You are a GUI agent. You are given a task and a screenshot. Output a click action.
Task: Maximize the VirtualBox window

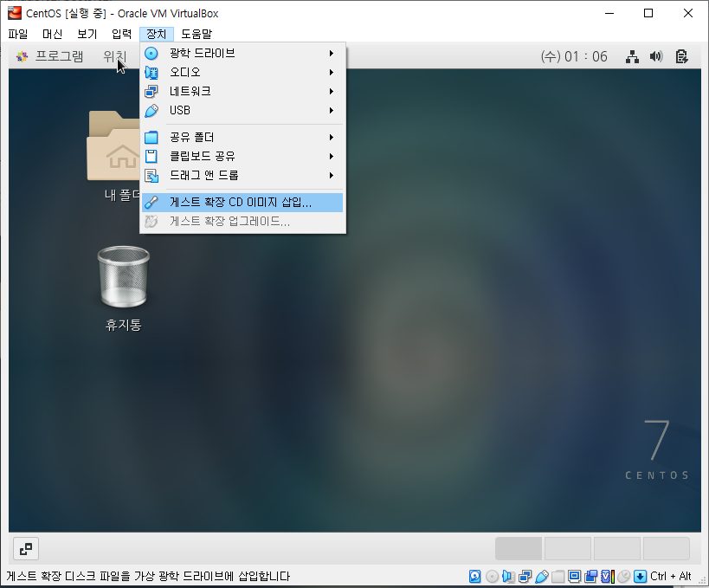[x=648, y=13]
